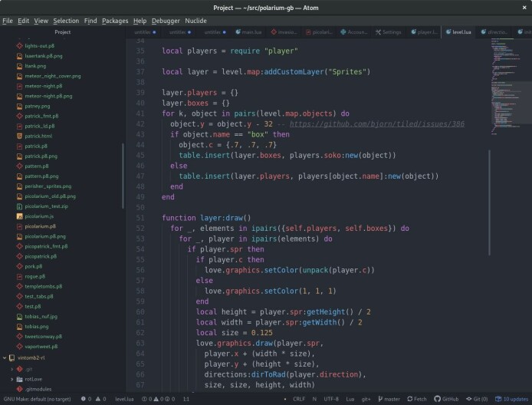Click the meteor-night.p8 file icon
This screenshot has width=532, height=405.
(20, 86)
